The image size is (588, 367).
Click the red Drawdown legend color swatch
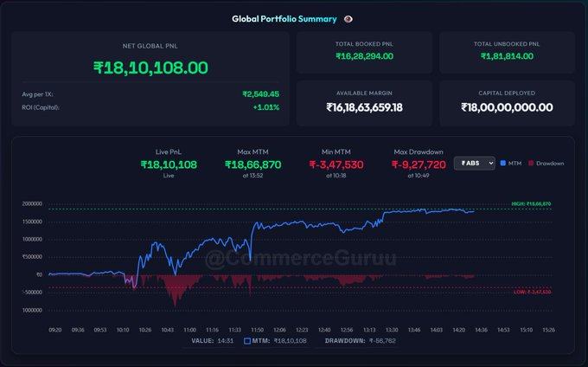tap(531, 164)
